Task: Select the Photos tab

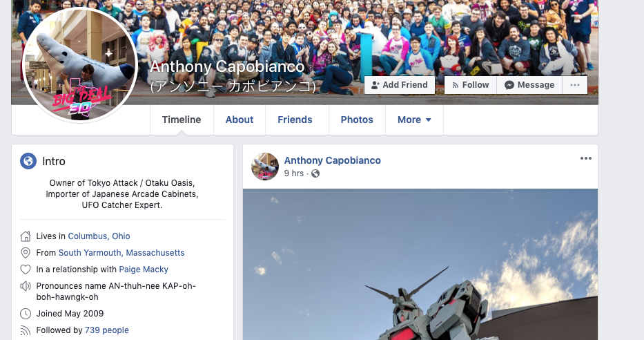Action: pos(357,120)
